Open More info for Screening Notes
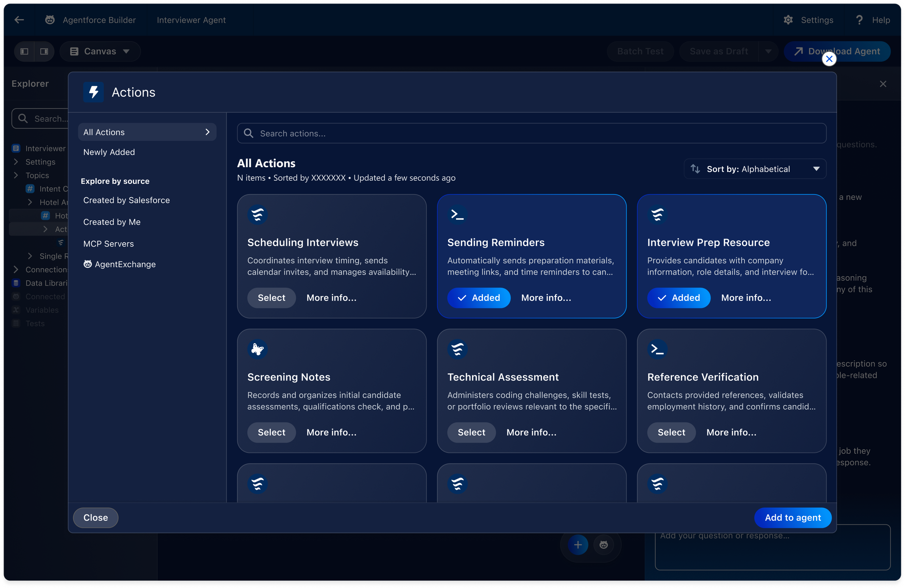The height and width of the screenshot is (588, 905). (332, 432)
